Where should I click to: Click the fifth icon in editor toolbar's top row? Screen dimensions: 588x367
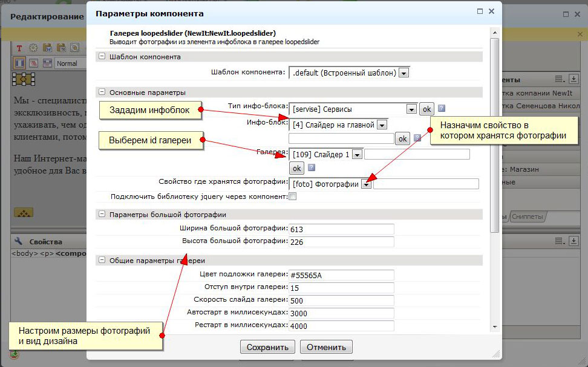point(75,48)
